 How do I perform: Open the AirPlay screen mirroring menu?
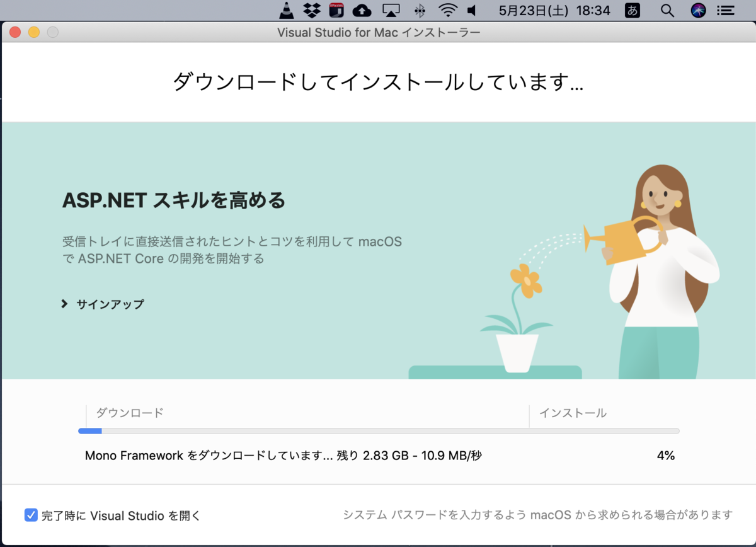[x=391, y=10]
